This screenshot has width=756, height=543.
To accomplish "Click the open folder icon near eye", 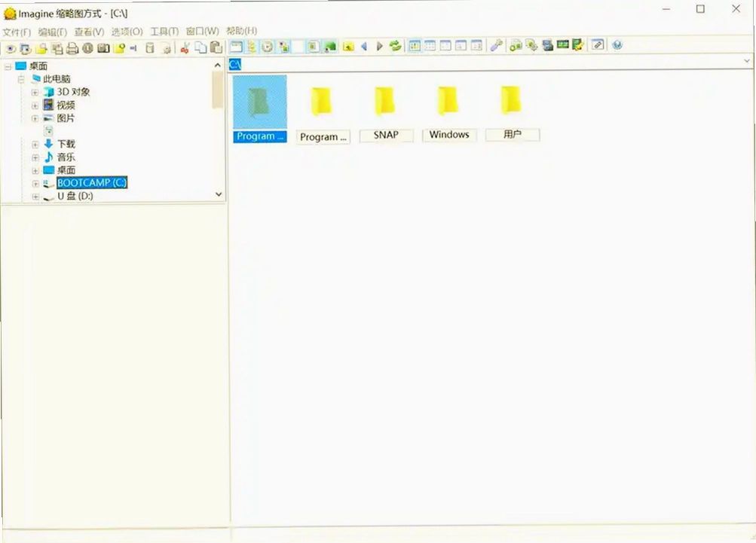I will tap(41, 48).
